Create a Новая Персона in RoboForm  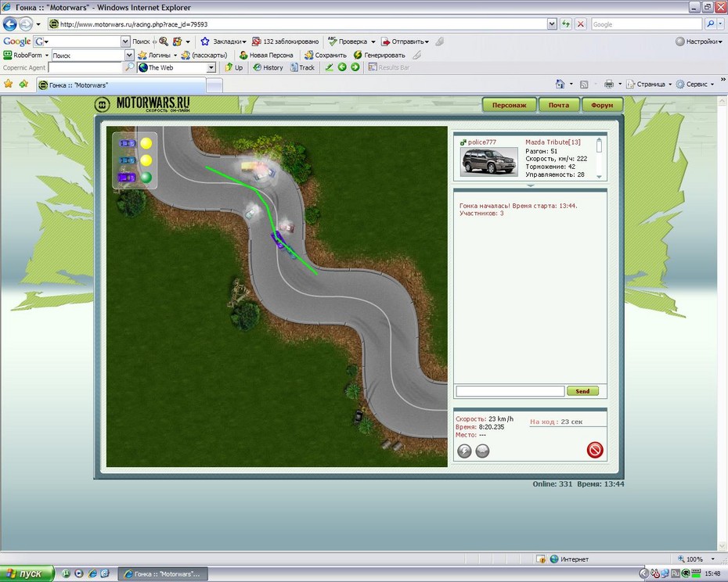(266, 55)
